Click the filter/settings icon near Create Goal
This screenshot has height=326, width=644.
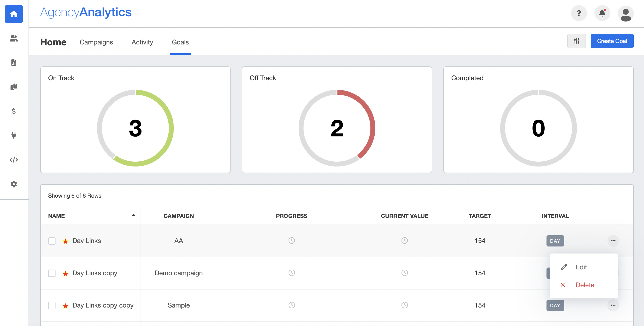(x=577, y=41)
